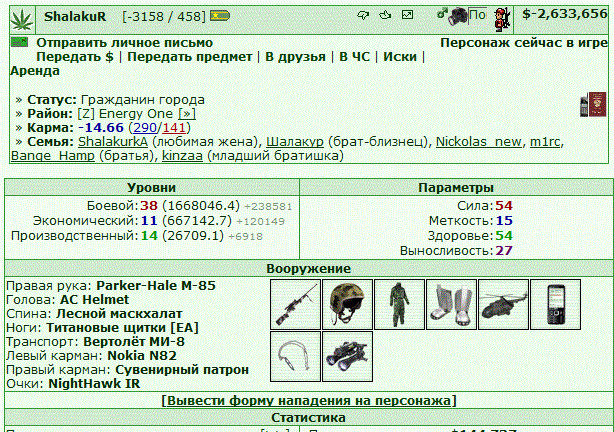
Task: Click the economic level value 11
Action: point(149,221)
